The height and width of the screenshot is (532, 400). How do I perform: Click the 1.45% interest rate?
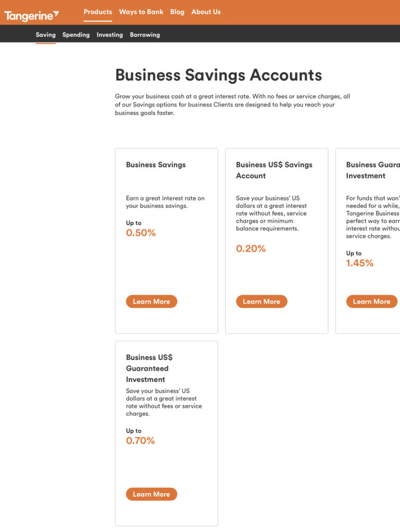(x=359, y=263)
